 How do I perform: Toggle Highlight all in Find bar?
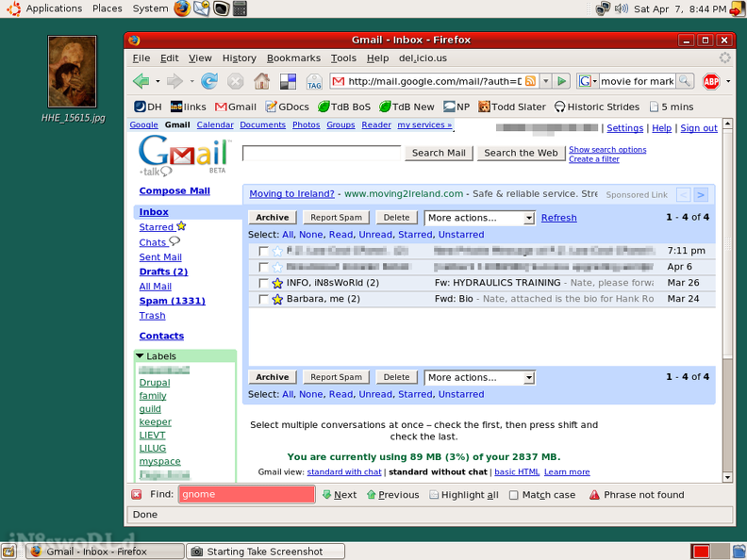[464, 495]
